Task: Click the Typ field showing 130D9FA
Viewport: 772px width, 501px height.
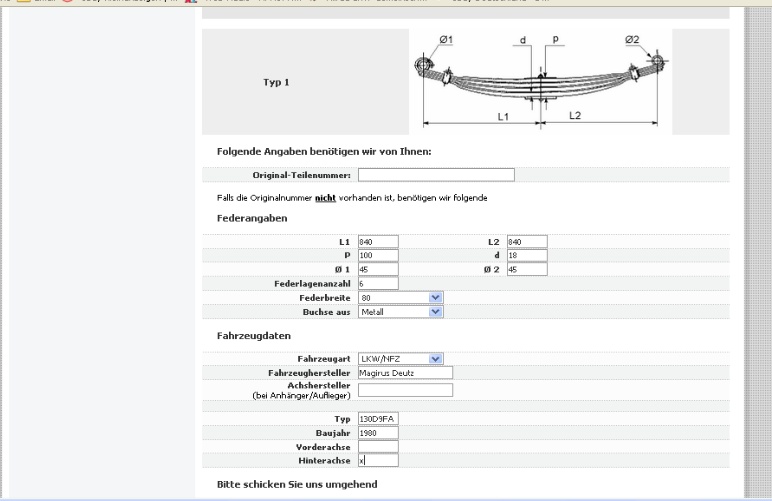Action: [x=378, y=419]
